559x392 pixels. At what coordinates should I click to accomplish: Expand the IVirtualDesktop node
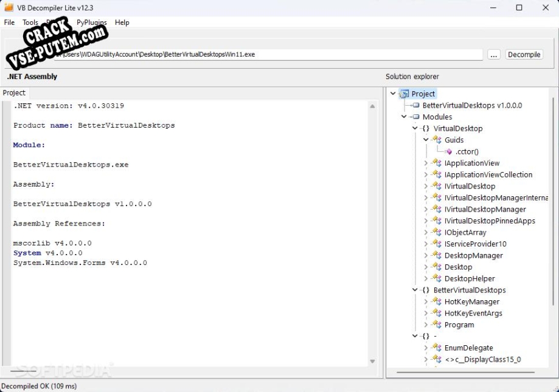click(426, 186)
